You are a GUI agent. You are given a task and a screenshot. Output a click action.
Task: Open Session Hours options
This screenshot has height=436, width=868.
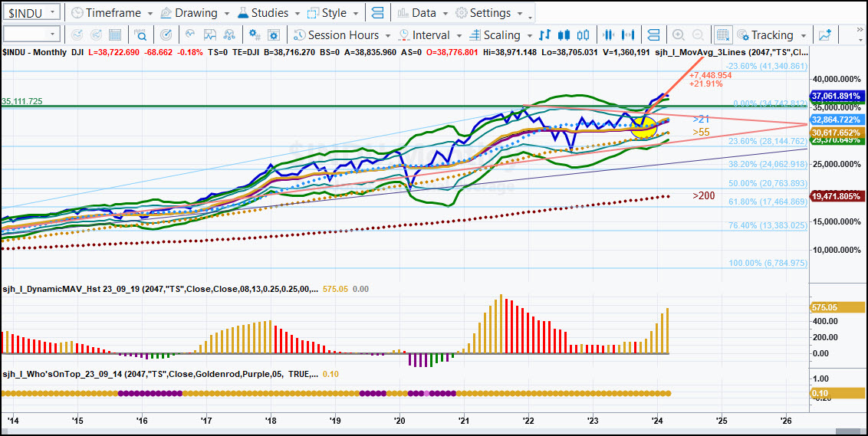pos(335,34)
